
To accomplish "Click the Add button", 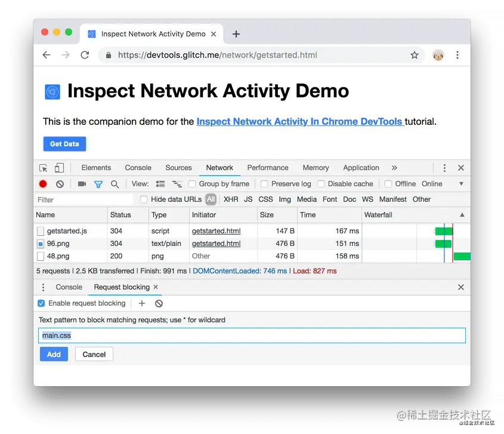I will pos(54,354).
